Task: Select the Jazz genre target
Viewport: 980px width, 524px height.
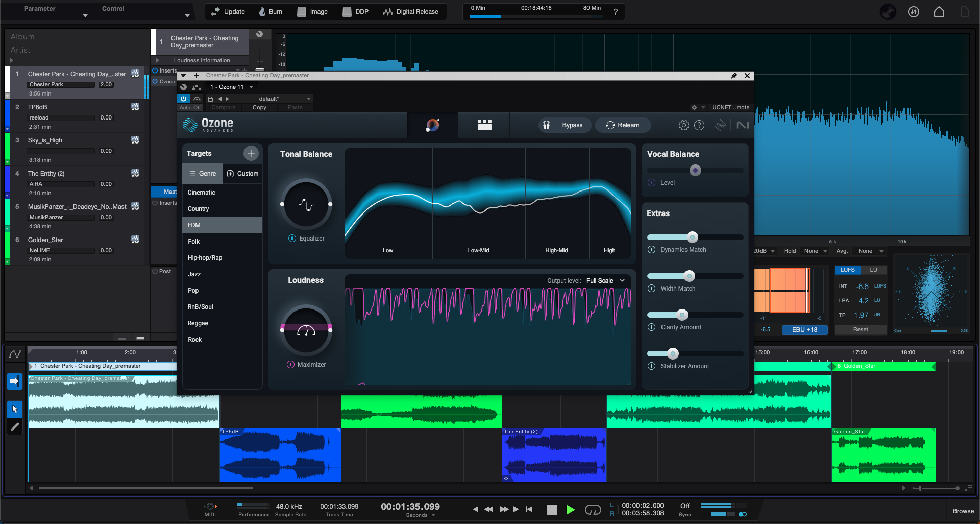Action: pyautogui.click(x=222, y=274)
